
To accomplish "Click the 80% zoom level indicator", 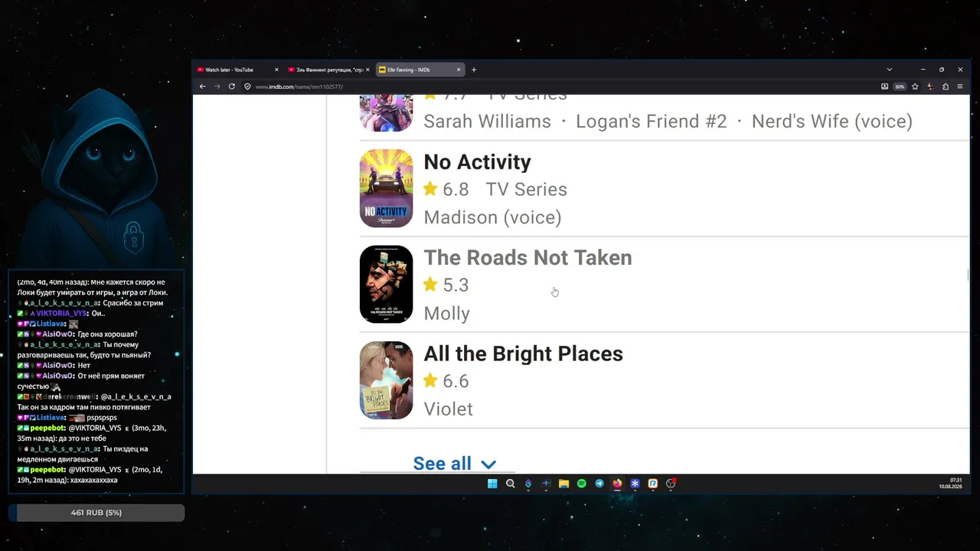I will click(900, 86).
